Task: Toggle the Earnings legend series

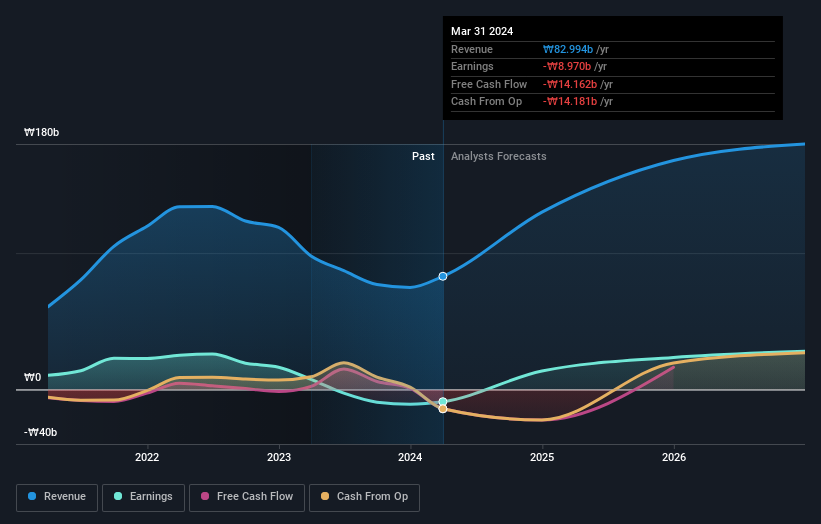Action: [143, 497]
